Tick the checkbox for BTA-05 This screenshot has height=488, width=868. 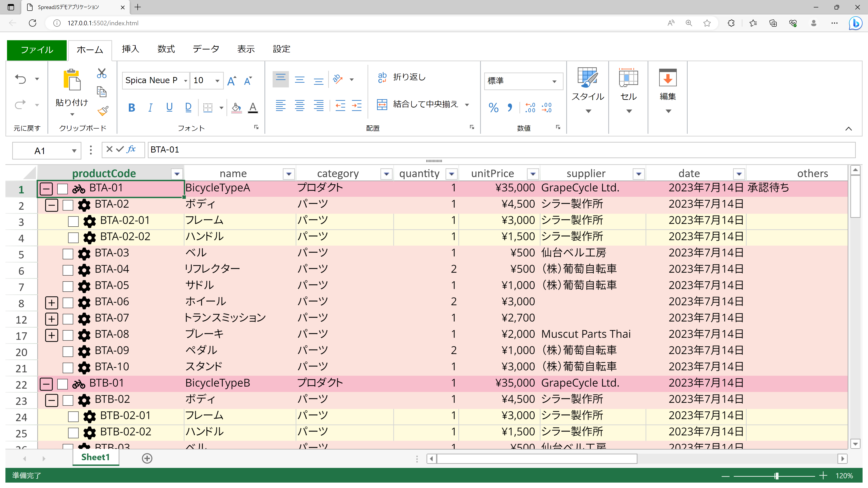[x=68, y=286]
